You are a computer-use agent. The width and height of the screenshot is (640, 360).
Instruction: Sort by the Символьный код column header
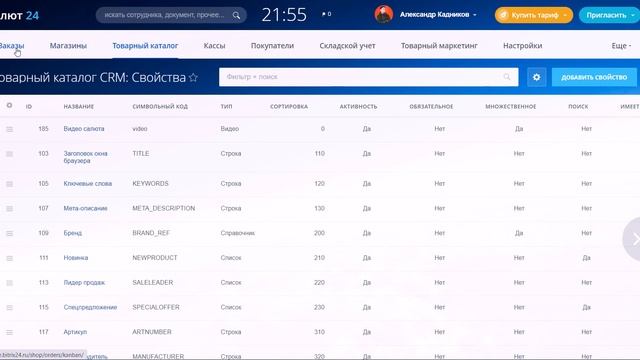(x=160, y=107)
